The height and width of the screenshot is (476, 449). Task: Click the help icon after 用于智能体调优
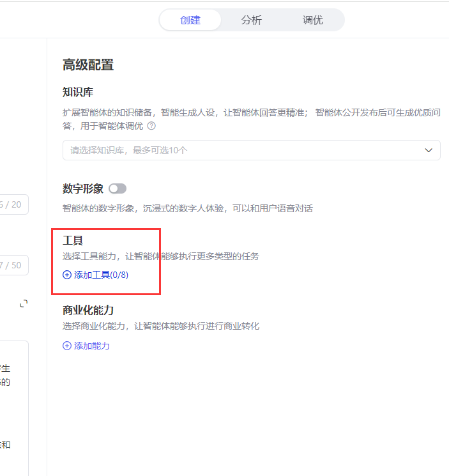(151, 126)
